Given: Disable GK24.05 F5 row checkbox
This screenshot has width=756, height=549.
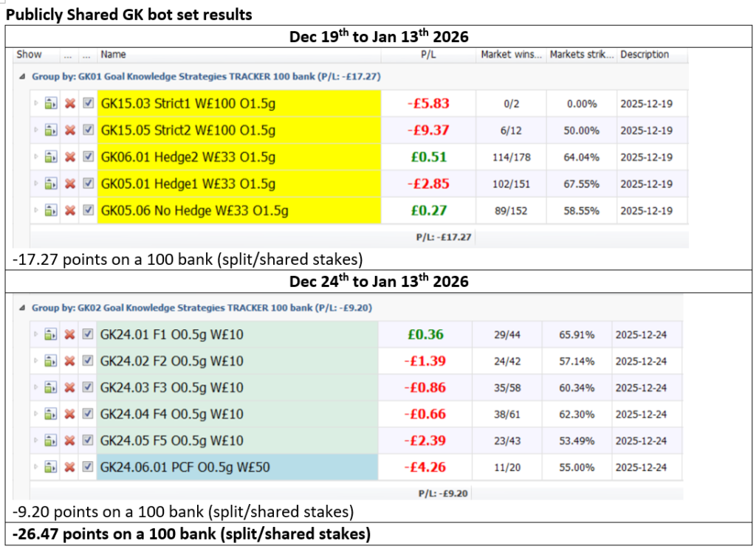Looking at the screenshot, I should point(89,441).
